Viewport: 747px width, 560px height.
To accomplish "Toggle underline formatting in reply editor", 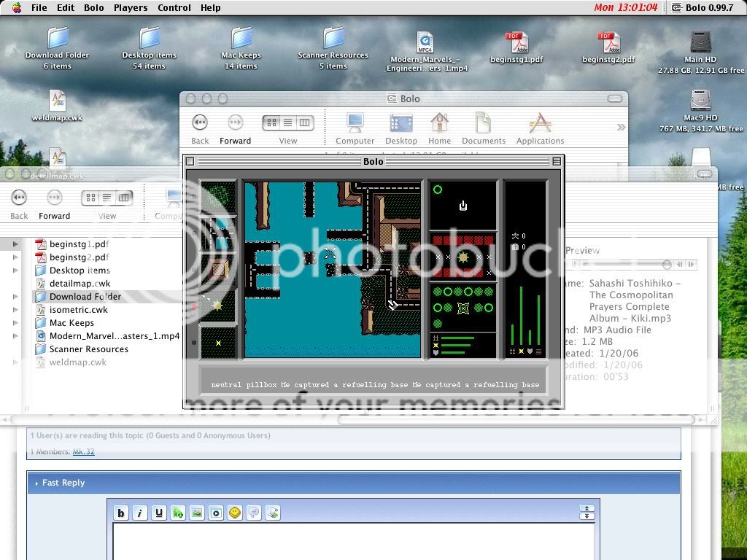I will pyautogui.click(x=158, y=513).
